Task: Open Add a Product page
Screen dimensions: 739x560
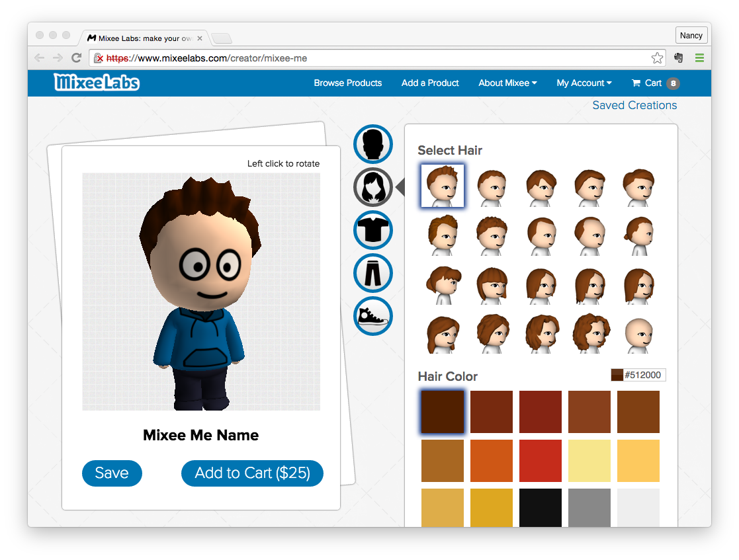Action: 430,83
